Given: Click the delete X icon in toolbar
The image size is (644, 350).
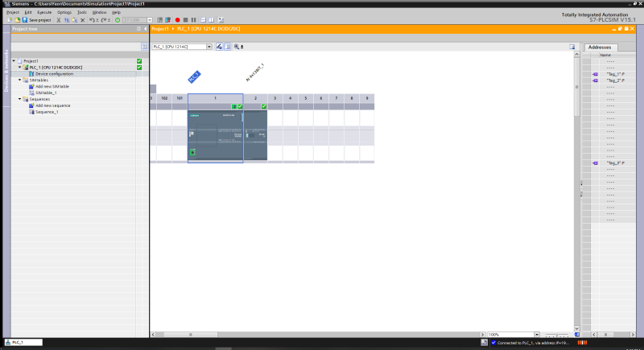Looking at the screenshot, I should (x=83, y=19).
